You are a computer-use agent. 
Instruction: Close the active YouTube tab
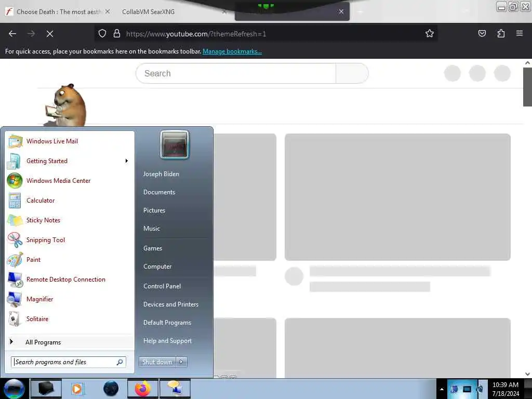tap(341, 11)
